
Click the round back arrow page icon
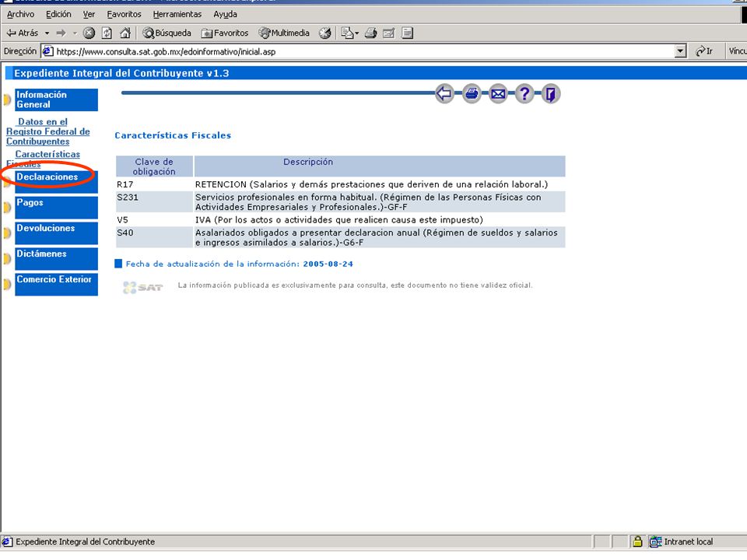pyautogui.click(x=444, y=93)
